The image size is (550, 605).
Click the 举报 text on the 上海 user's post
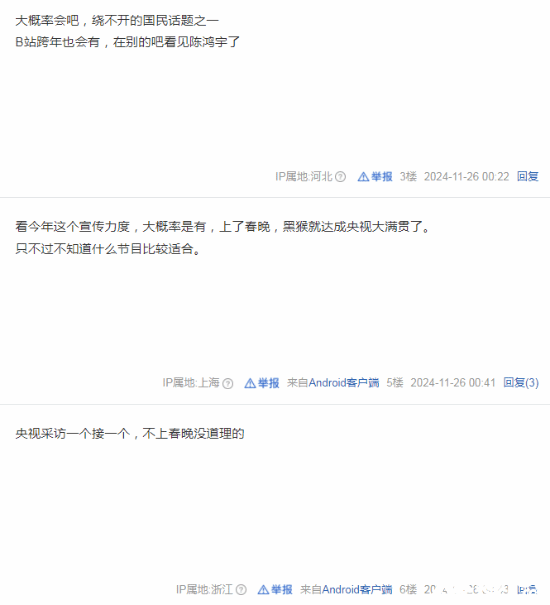coord(269,383)
